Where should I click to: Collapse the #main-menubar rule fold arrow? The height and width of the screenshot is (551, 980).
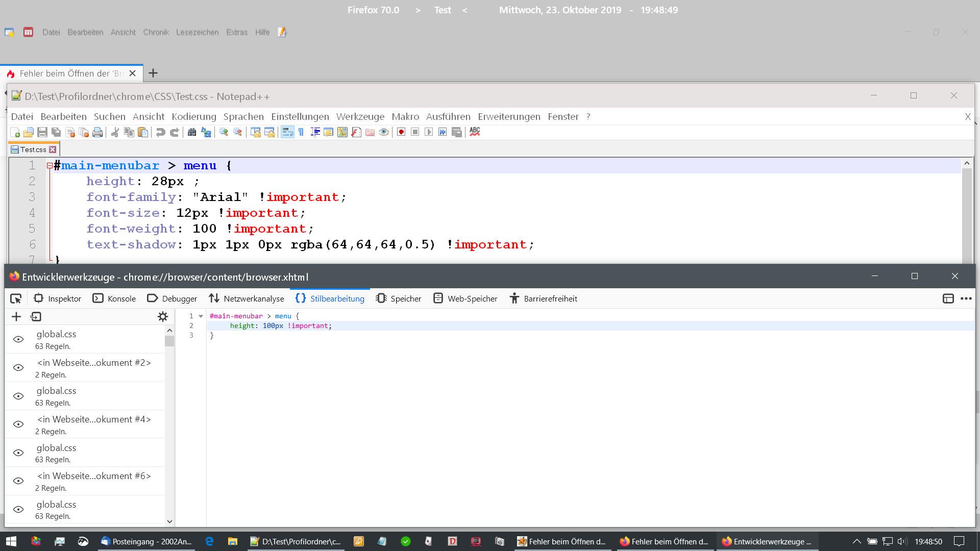[201, 316]
